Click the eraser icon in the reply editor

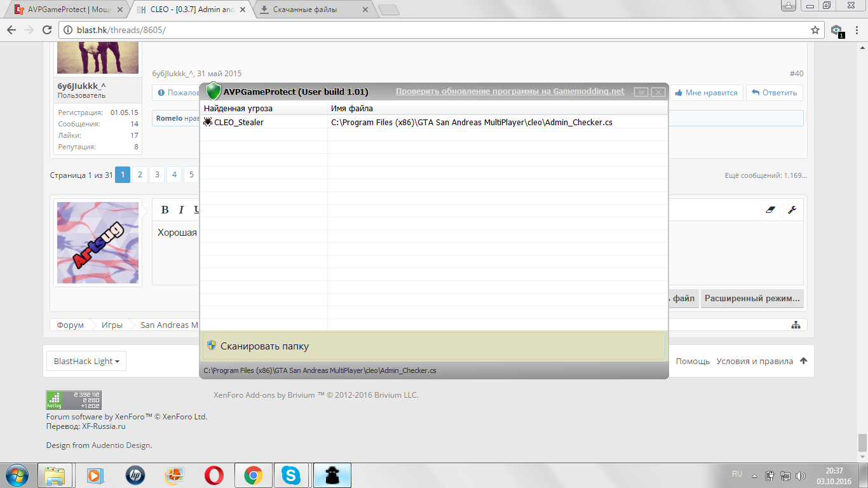coord(771,210)
